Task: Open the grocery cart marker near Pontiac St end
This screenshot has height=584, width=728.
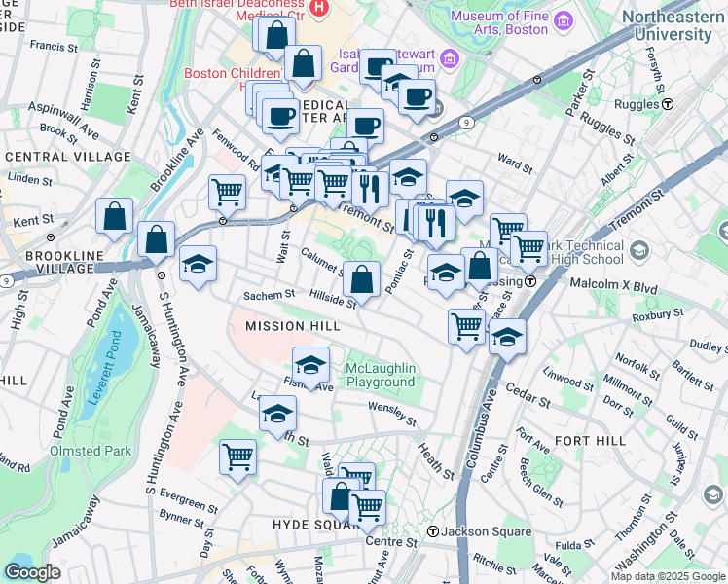Action: click(466, 328)
